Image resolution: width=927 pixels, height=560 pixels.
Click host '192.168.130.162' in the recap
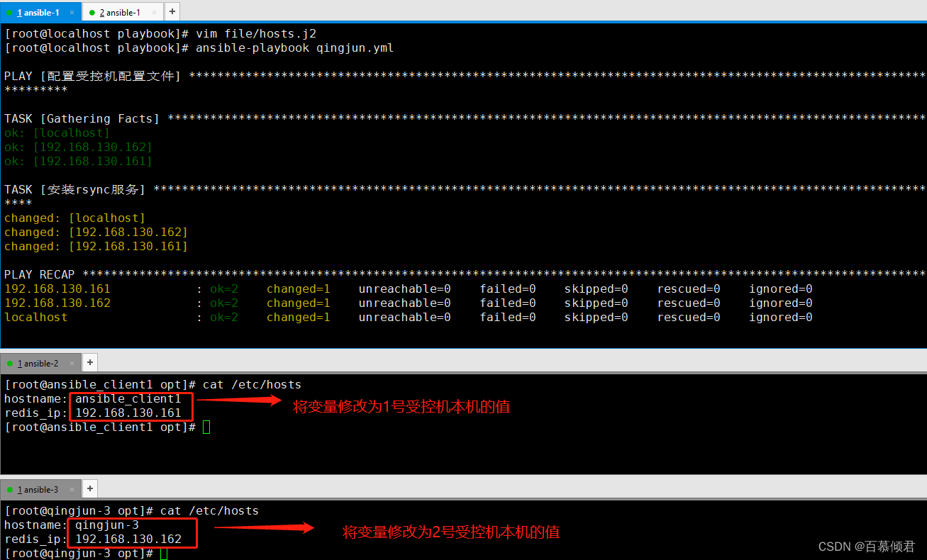click(57, 303)
